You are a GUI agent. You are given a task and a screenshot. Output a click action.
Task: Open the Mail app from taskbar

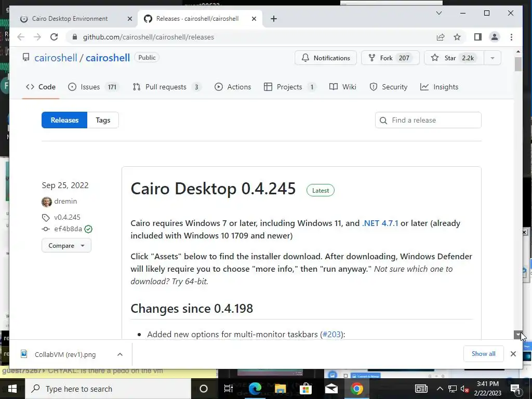[331, 389]
